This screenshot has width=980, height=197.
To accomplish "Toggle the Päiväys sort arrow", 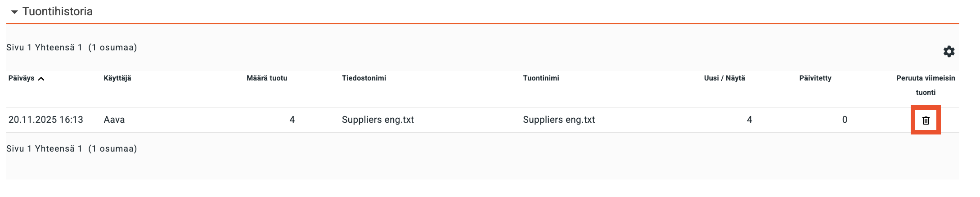I will click(41, 79).
